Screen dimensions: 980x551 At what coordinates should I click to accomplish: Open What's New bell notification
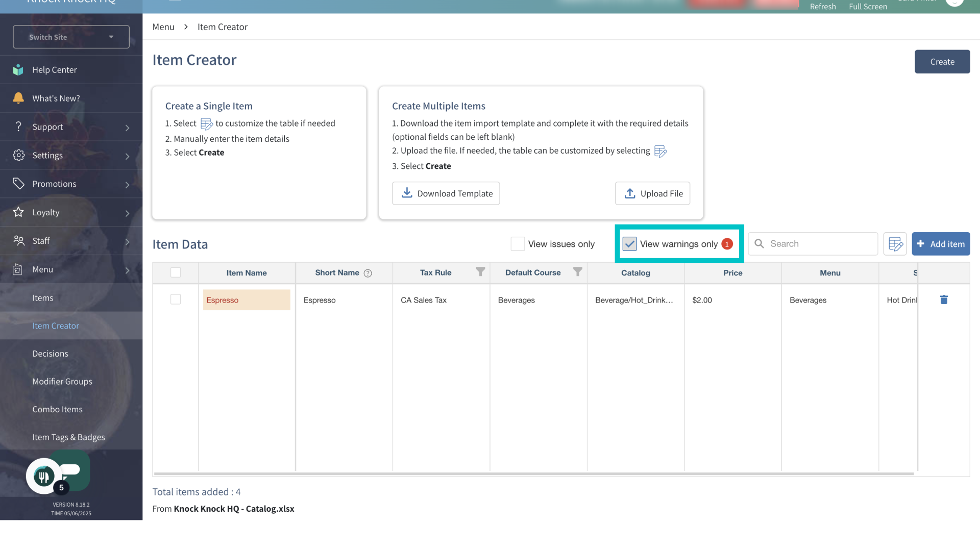(56, 98)
